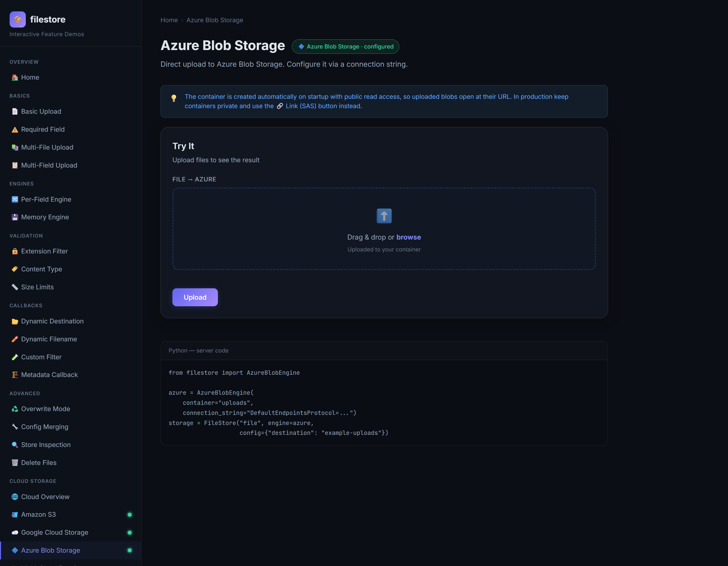The width and height of the screenshot is (728, 566).
Task: Go to the Size Limits demo
Action: pyautogui.click(x=71, y=287)
